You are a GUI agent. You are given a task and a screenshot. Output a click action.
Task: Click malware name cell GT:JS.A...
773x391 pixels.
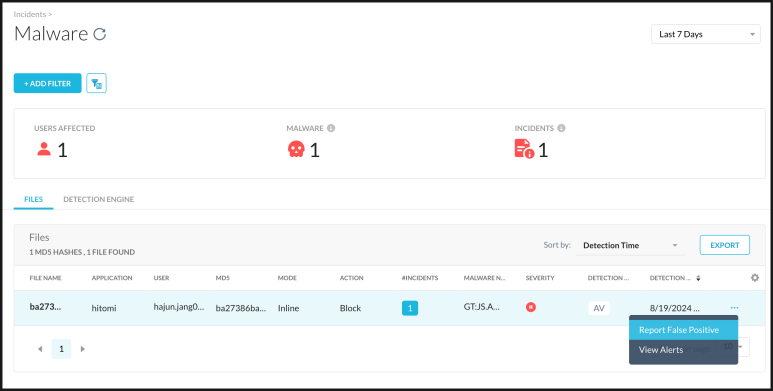click(x=482, y=307)
